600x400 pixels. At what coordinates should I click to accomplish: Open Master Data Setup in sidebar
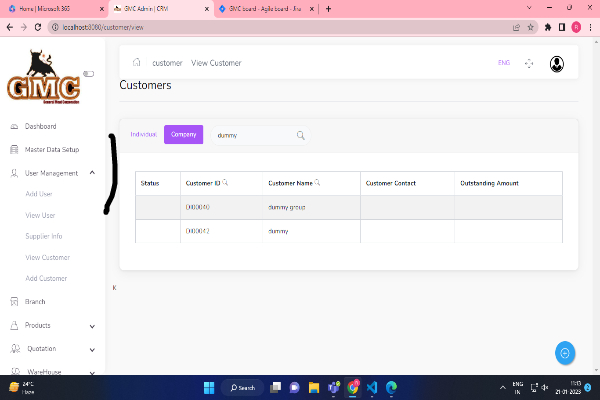click(50, 150)
